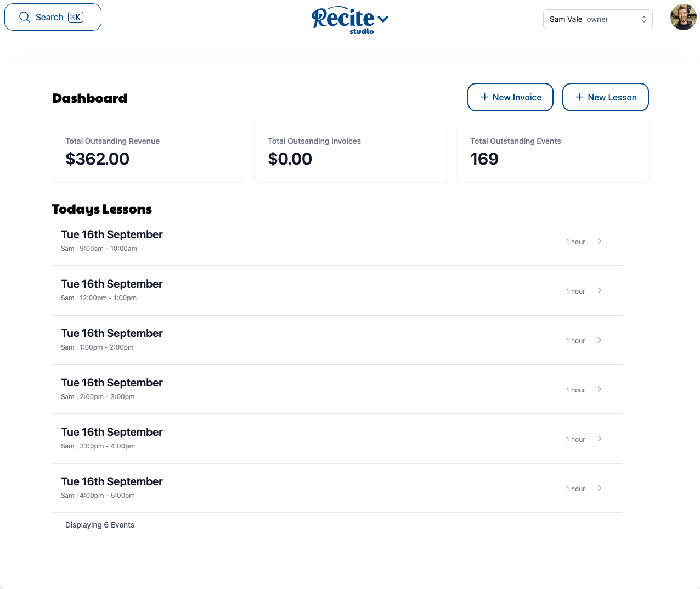Click chevron for 2:00pm - 3:00pm lesson
This screenshot has height=589, width=700.
pos(600,389)
